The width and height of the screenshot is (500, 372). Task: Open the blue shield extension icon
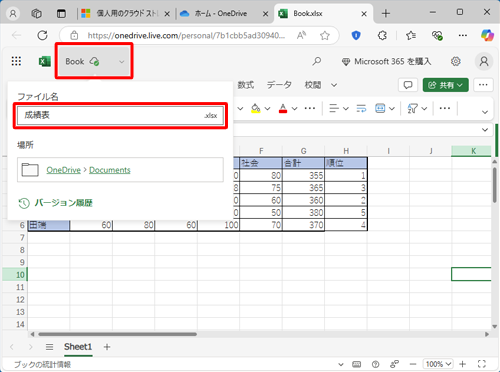pyautogui.click(x=356, y=35)
